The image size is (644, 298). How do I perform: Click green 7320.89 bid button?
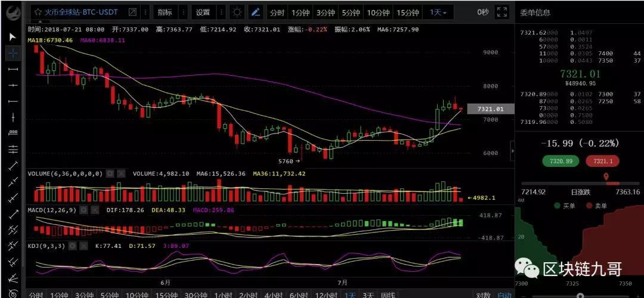coord(561,162)
